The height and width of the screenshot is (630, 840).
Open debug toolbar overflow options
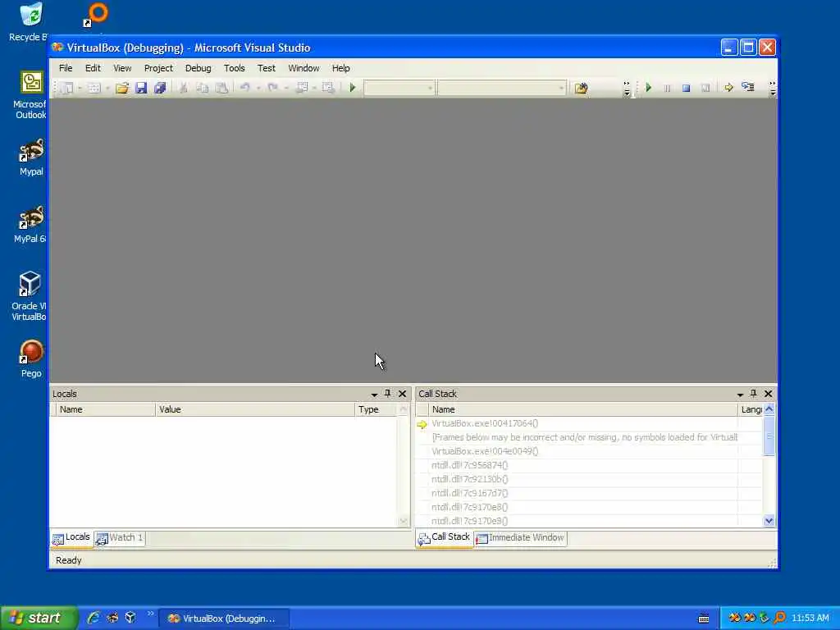coord(773,89)
